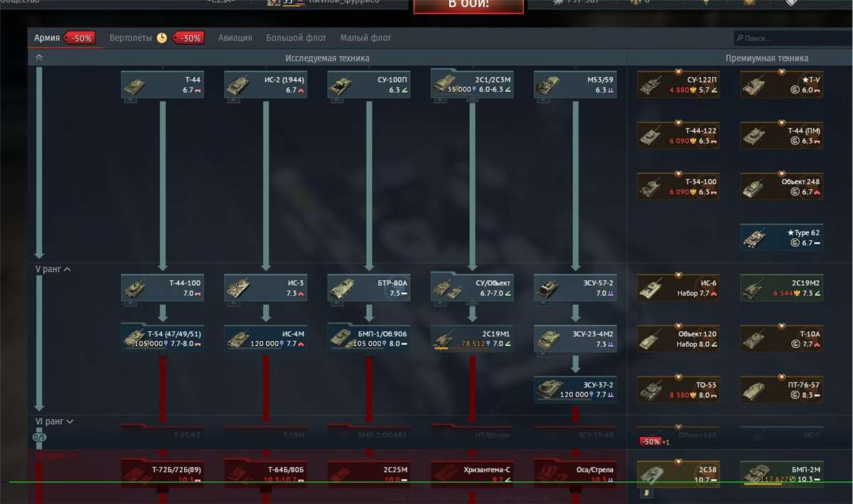Select premium Т-34-100 tank card
This screenshot has height=504, width=853.
tap(679, 187)
